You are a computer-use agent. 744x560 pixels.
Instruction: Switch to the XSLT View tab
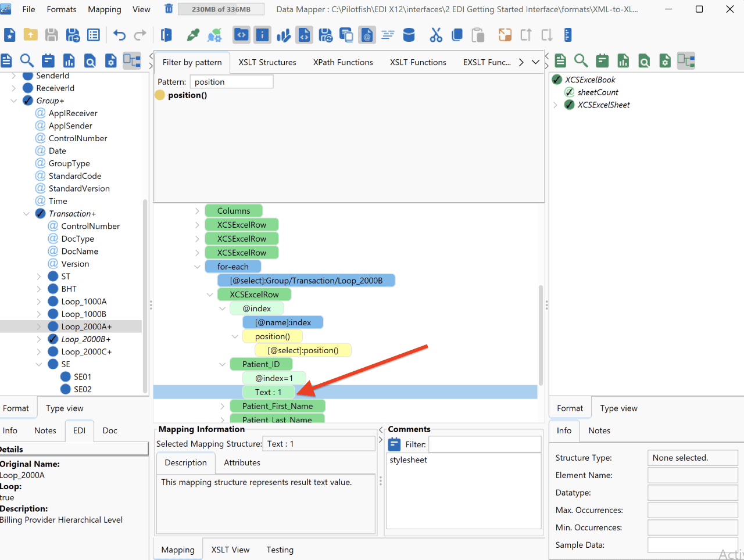(231, 550)
